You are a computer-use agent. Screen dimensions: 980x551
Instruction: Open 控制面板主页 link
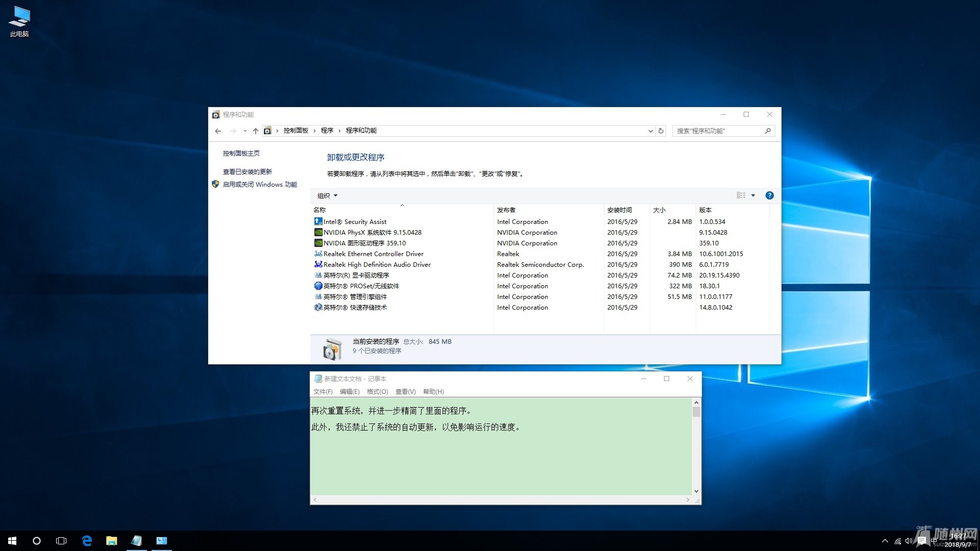[x=241, y=154]
